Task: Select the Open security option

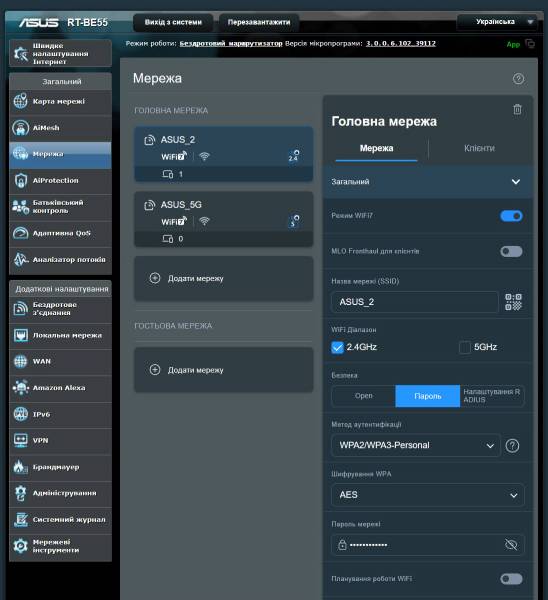Action: 364,396
